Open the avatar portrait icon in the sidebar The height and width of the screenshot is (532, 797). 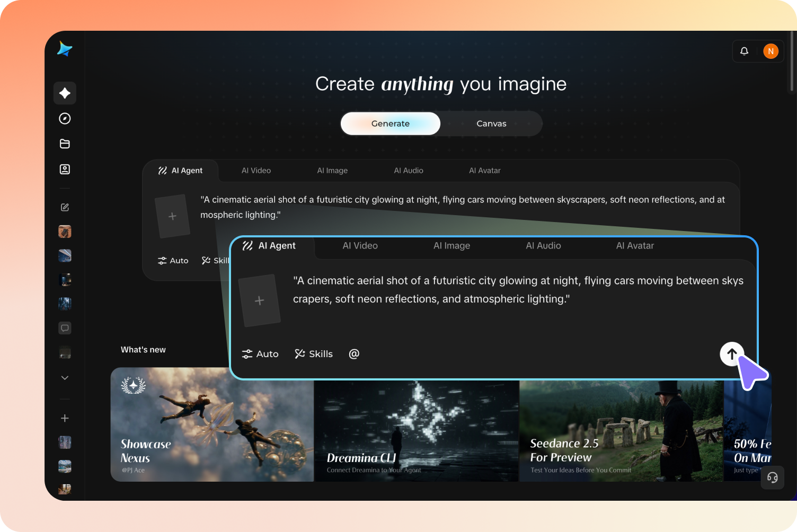[65, 170]
